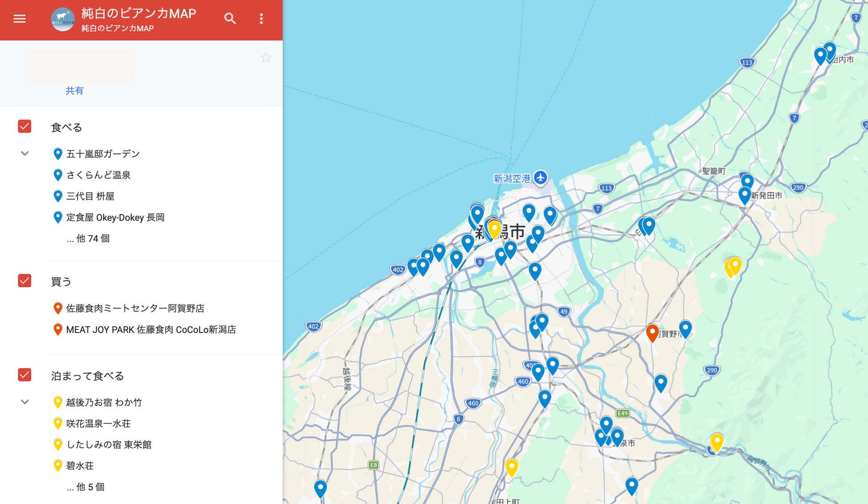Select 咲花温泉一水荘 from lodging list
Viewport: 868px width, 504px height.
point(98,423)
